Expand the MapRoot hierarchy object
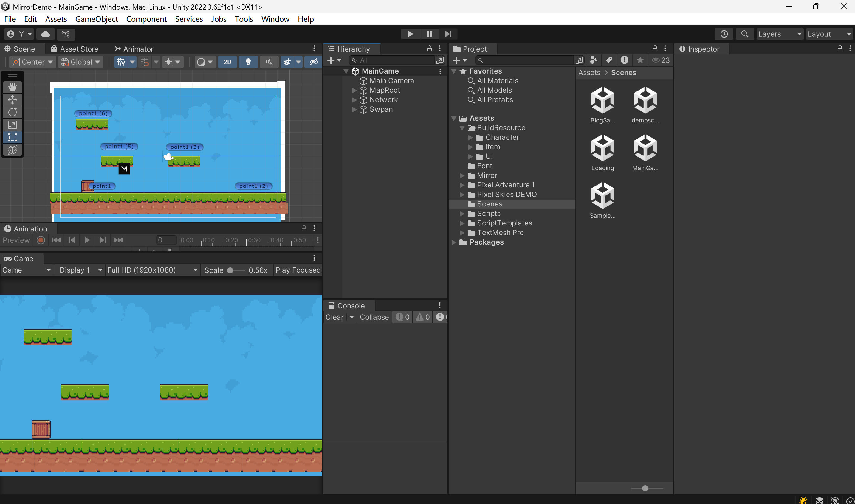This screenshot has height=504, width=855. [x=354, y=90]
